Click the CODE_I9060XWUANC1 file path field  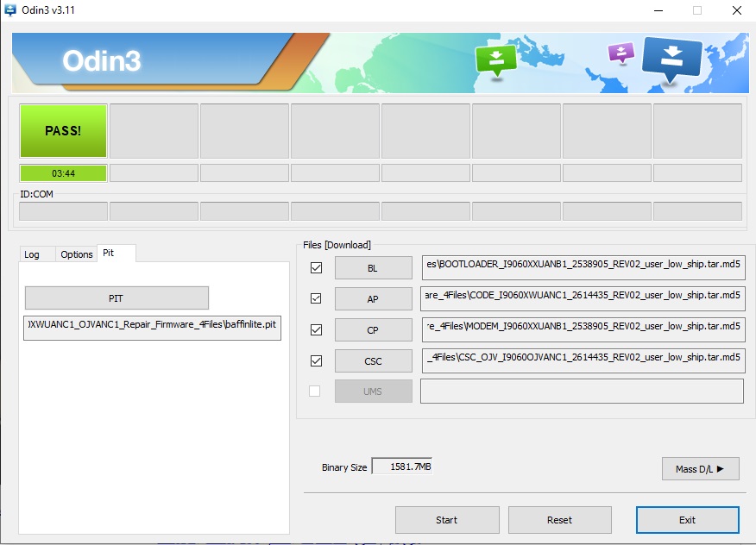click(x=583, y=298)
